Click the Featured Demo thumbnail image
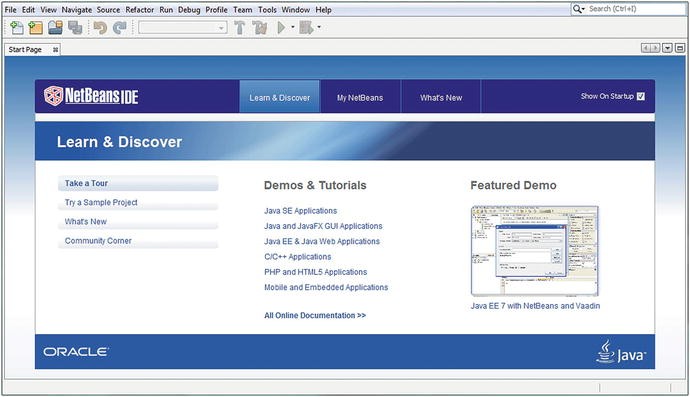690x397 pixels. (535, 251)
